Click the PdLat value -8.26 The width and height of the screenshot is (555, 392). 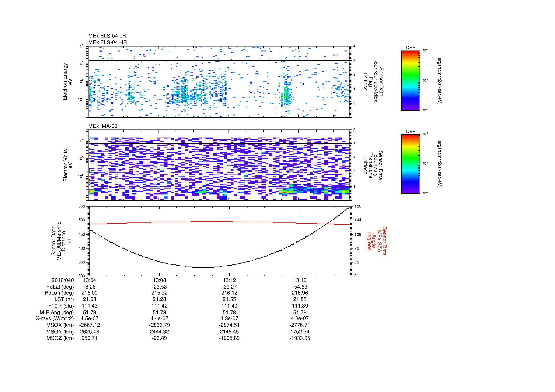[x=89, y=287]
